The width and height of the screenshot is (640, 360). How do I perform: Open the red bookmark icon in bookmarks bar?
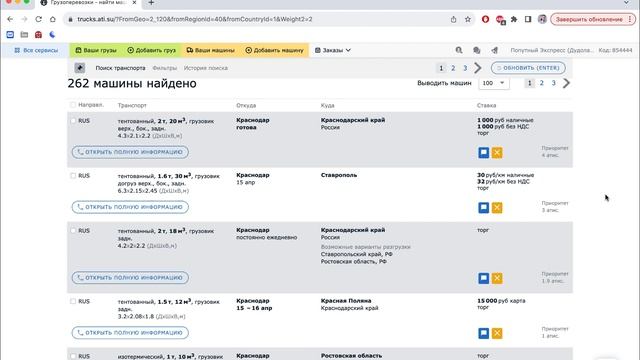(x=38, y=35)
